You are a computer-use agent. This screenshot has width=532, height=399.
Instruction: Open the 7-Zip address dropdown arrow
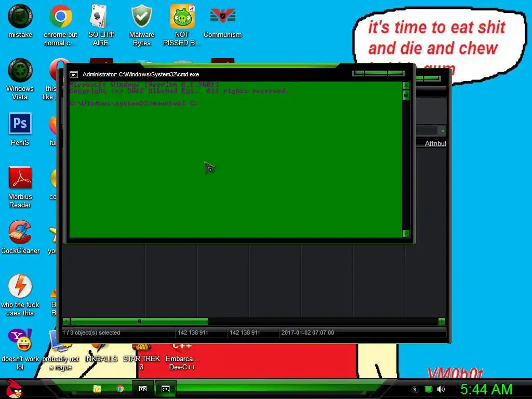click(x=443, y=131)
